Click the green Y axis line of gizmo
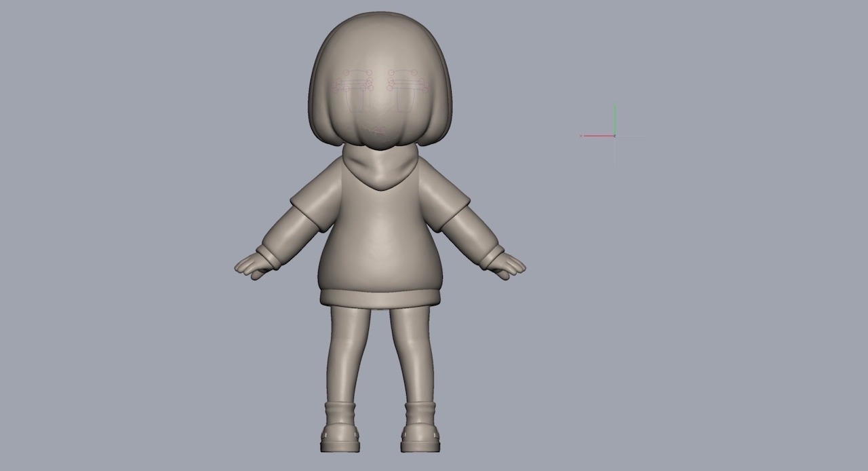 (x=615, y=119)
